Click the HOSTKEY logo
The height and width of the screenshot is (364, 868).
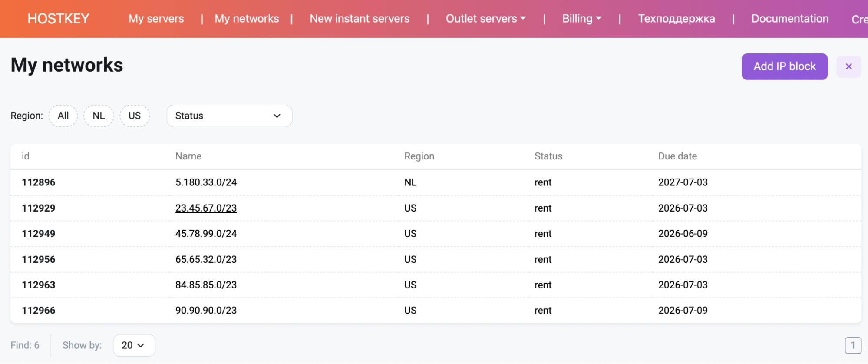click(x=58, y=19)
